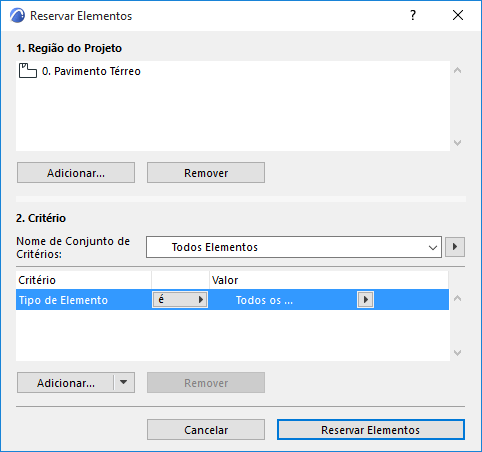Click the arrow button next to Todos os value
This screenshot has height=452, width=482.
[x=365, y=300]
